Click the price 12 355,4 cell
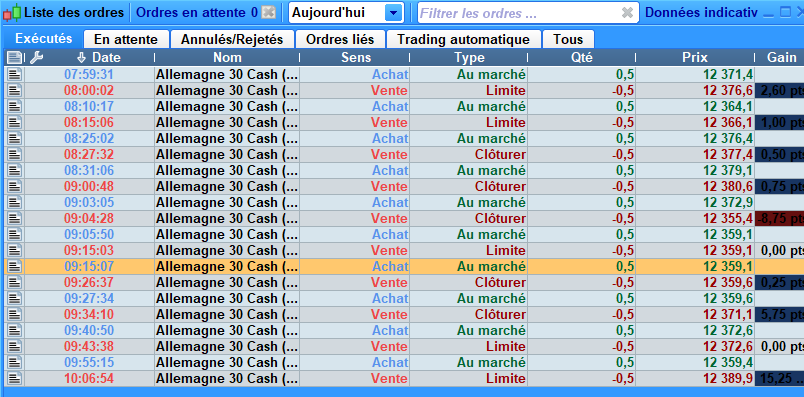Image resolution: width=804 pixels, height=397 pixels. pyautogui.click(x=695, y=219)
